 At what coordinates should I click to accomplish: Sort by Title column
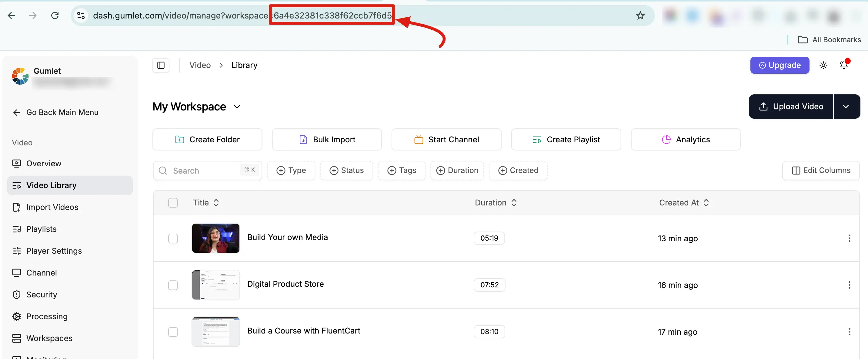[x=206, y=203]
